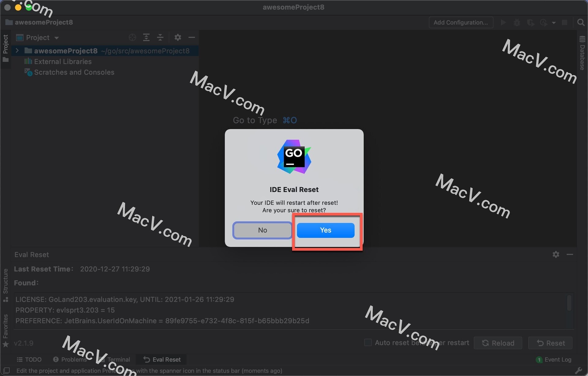Image resolution: width=588 pixels, height=376 pixels.
Task: Open the TODO tool window tab
Action: tap(29, 359)
